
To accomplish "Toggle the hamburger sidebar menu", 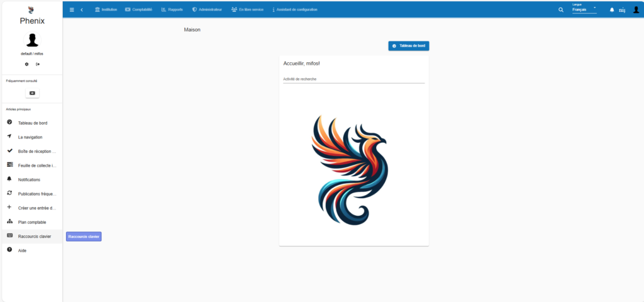I will (72, 9).
